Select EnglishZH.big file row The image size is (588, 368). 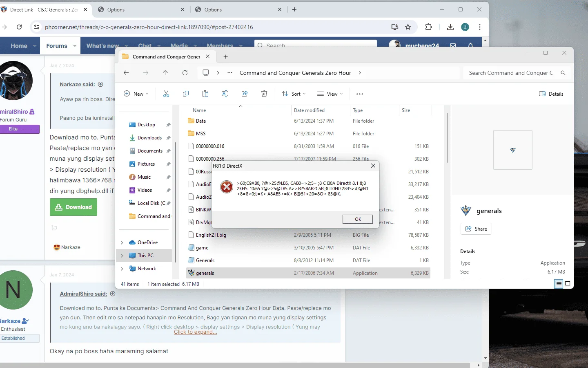[308, 235]
